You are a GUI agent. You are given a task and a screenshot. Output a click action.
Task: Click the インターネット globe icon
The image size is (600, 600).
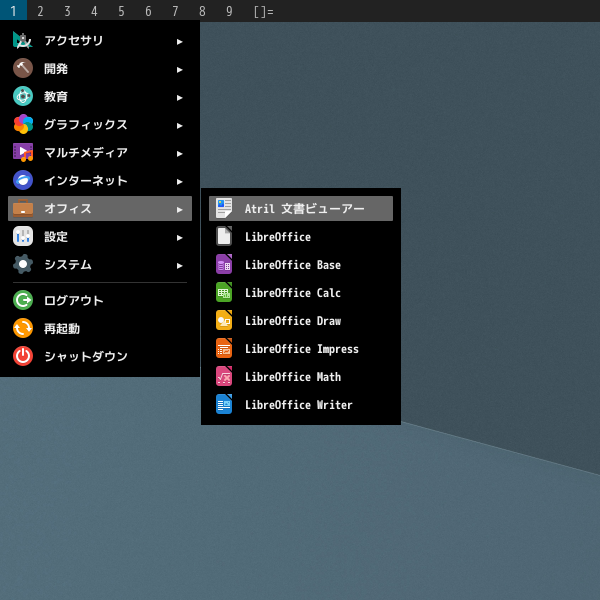coord(23,180)
